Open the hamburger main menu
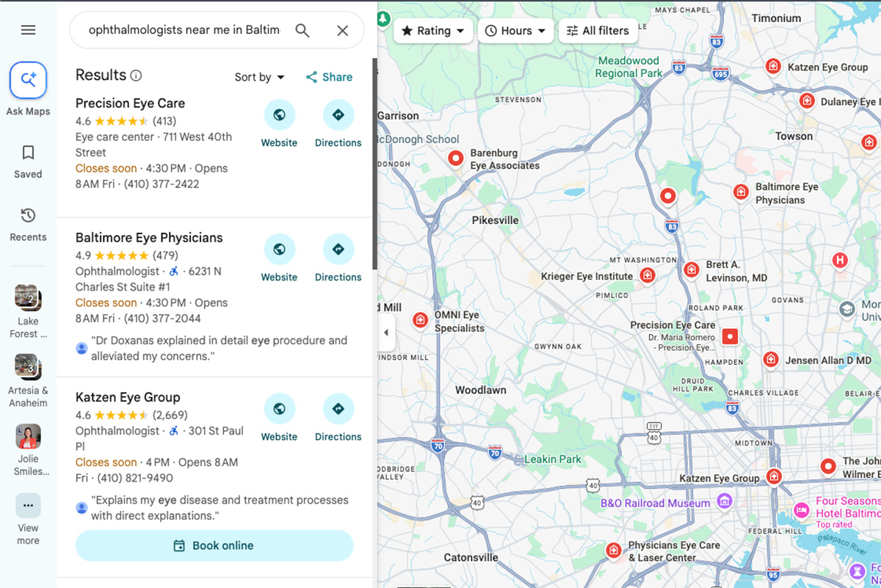Image resolution: width=881 pixels, height=588 pixels. (x=28, y=30)
